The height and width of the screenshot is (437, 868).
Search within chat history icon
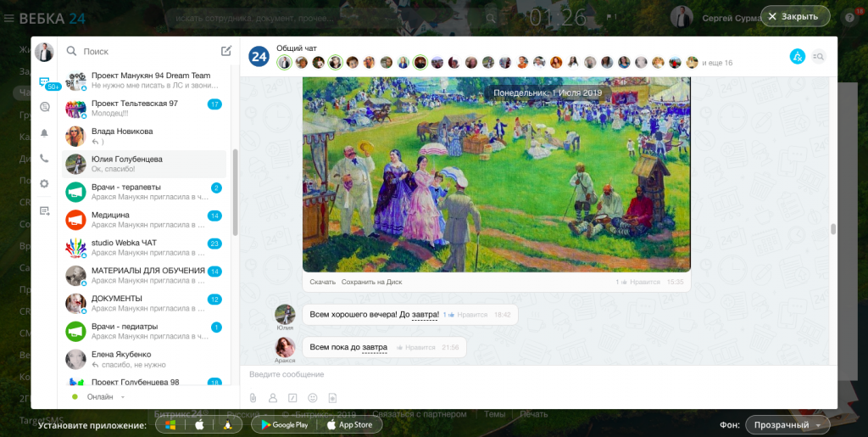[x=818, y=56]
